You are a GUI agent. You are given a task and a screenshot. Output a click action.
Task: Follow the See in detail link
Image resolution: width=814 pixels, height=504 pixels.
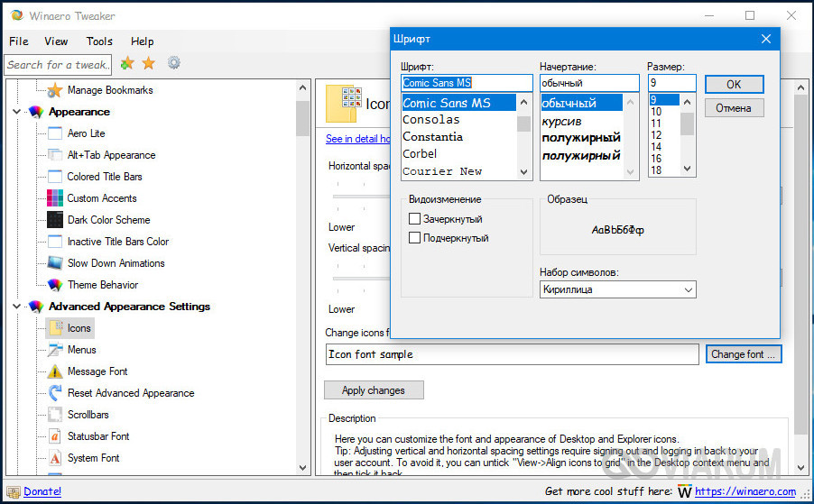(357, 139)
